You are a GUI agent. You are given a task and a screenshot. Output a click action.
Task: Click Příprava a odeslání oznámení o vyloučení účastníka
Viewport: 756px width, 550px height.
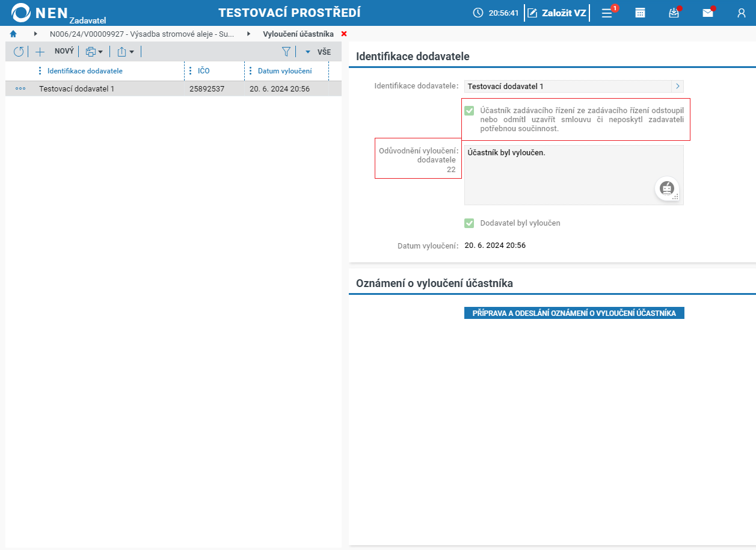click(x=574, y=313)
